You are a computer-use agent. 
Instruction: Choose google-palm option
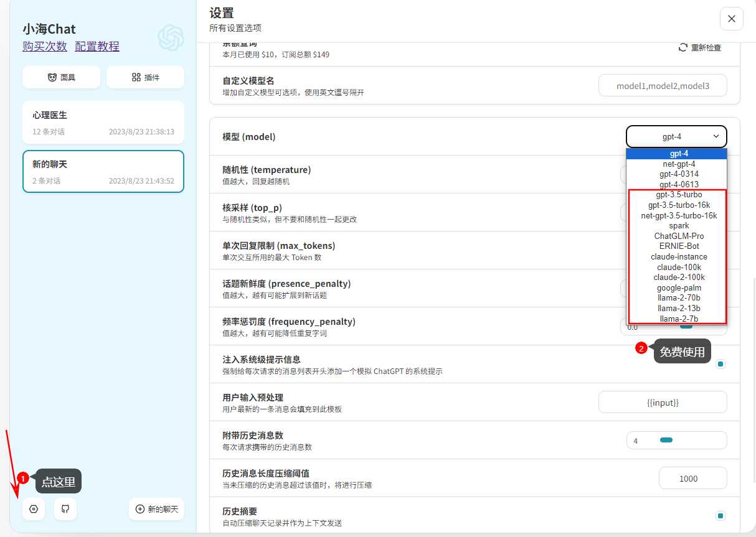point(676,288)
